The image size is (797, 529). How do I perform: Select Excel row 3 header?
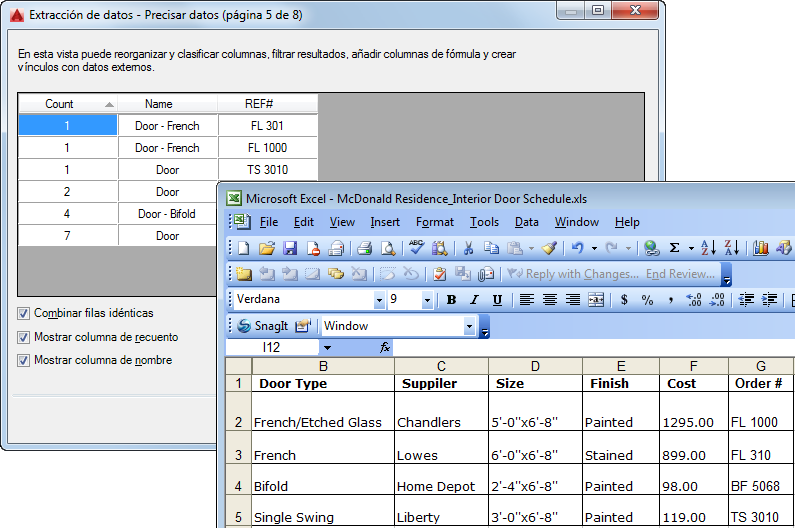coord(238,448)
